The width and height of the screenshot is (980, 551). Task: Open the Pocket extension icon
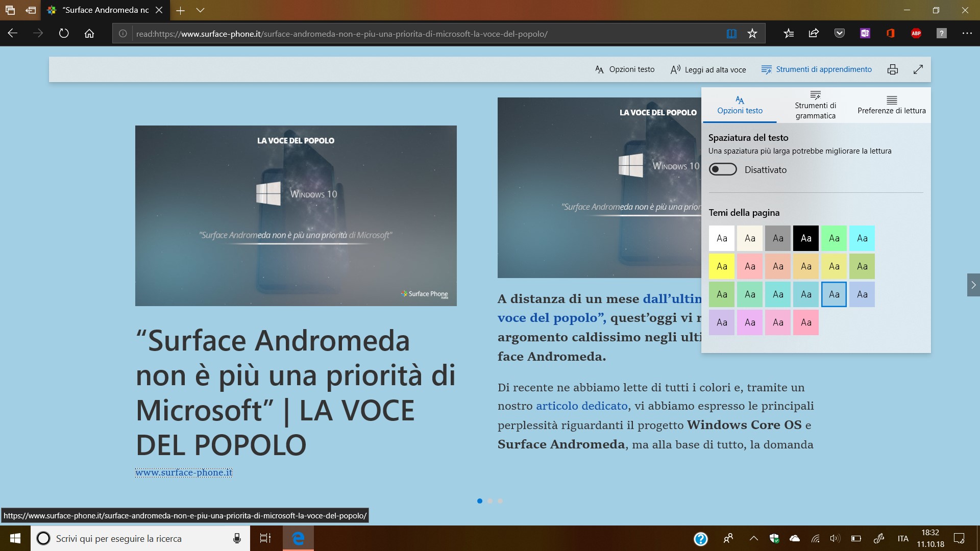(x=839, y=33)
